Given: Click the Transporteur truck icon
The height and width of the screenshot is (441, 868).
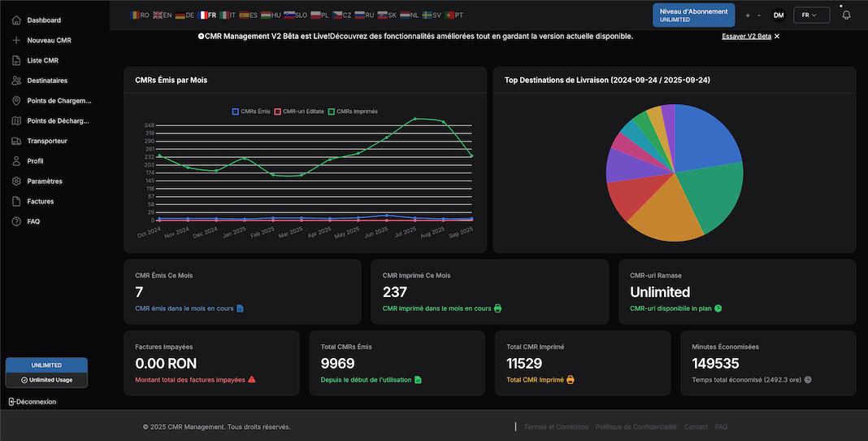Looking at the screenshot, I should pyautogui.click(x=16, y=141).
